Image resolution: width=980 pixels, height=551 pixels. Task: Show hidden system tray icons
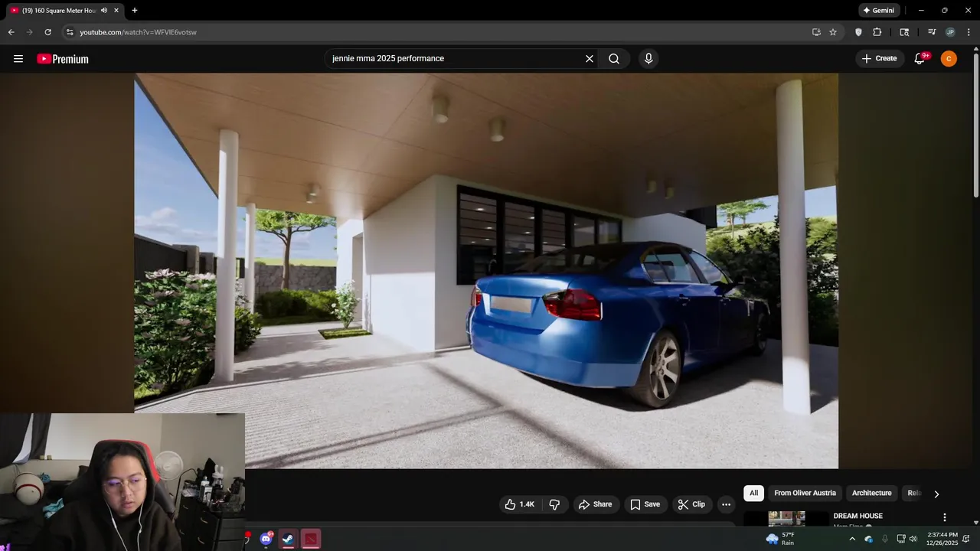tap(852, 539)
